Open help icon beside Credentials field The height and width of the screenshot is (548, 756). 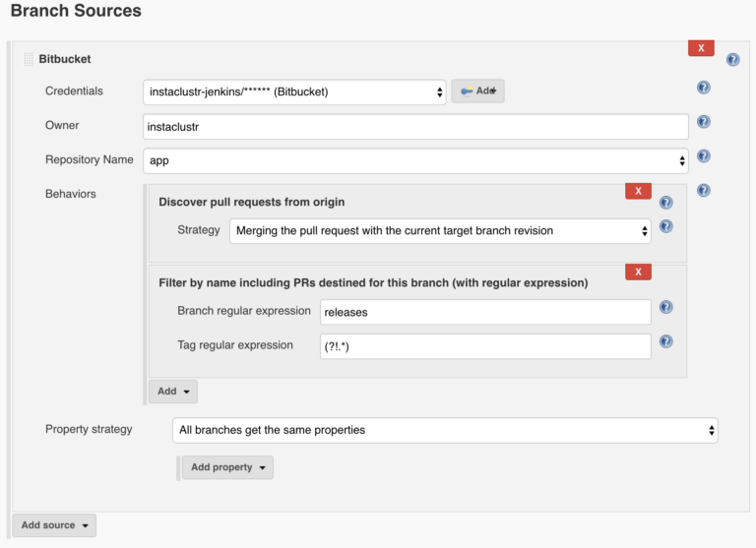pos(704,88)
